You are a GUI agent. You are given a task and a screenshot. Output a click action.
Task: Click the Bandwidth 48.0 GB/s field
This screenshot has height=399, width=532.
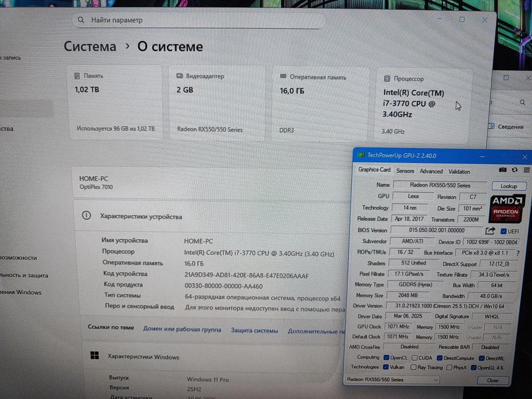point(490,296)
